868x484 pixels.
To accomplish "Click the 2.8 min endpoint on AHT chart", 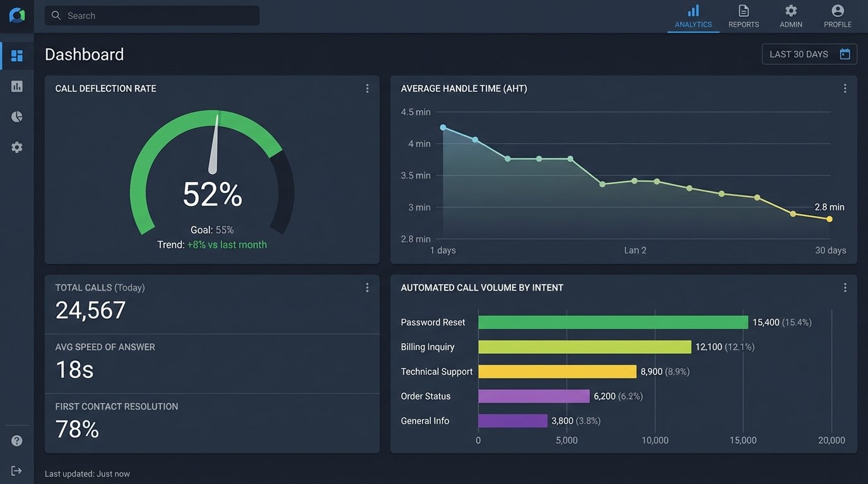I will (x=830, y=219).
